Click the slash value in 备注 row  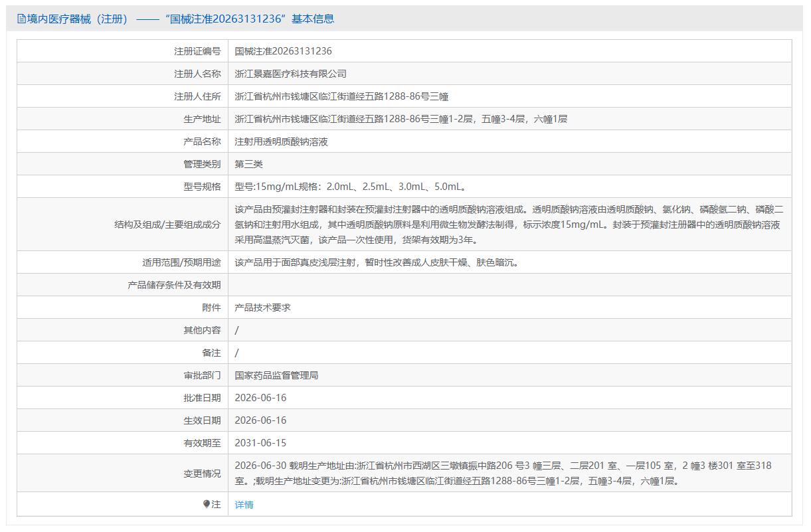coord(237,353)
